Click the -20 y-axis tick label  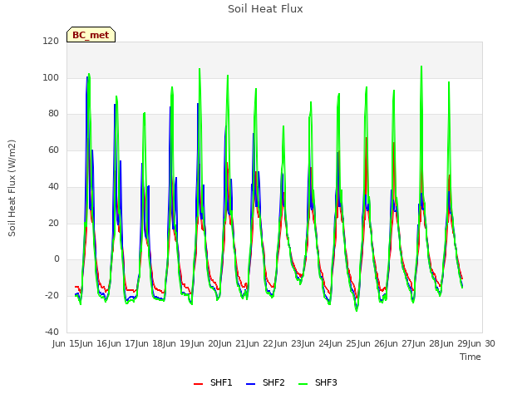(52, 296)
